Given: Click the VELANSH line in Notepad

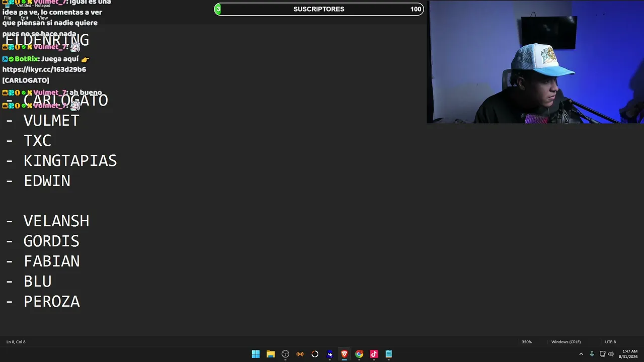Looking at the screenshot, I should [56, 221].
